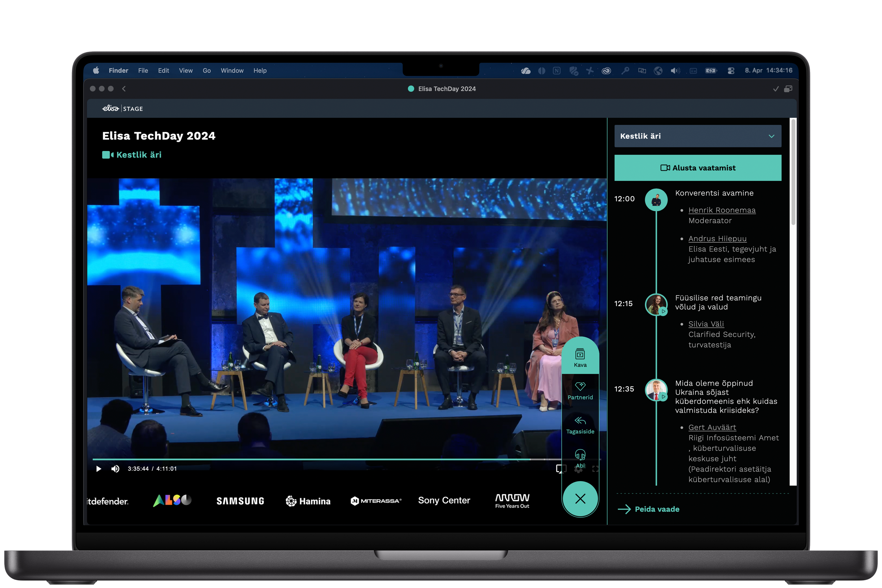Click the Elisa Stage logo
Screen dimensions: 882x588
[122, 108]
